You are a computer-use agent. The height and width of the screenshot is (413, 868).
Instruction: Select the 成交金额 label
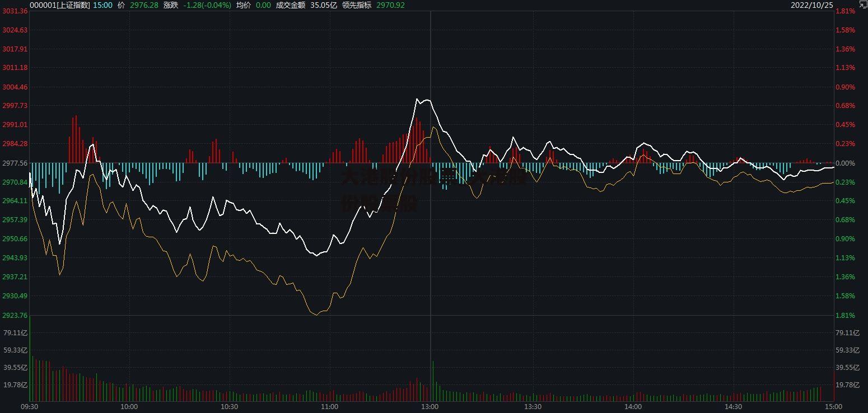click(x=291, y=5)
